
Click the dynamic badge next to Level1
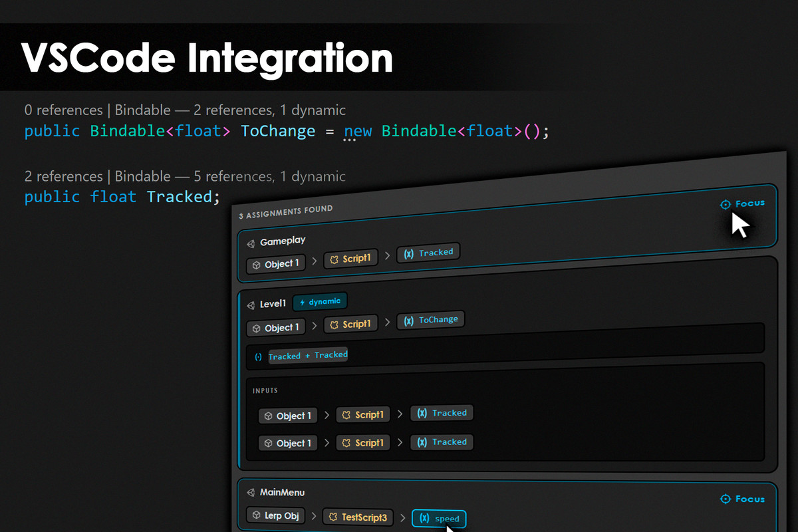(320, 301)
